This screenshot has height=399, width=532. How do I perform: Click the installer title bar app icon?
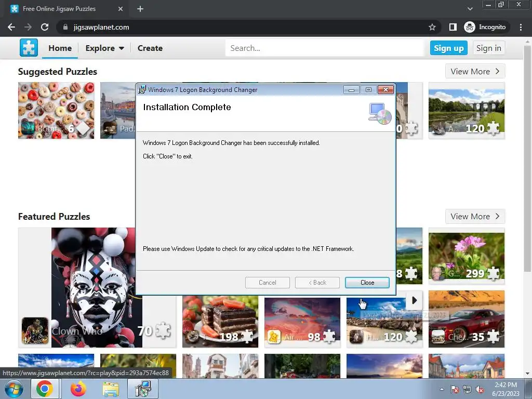pyautogui.click(x=142, y=89)
